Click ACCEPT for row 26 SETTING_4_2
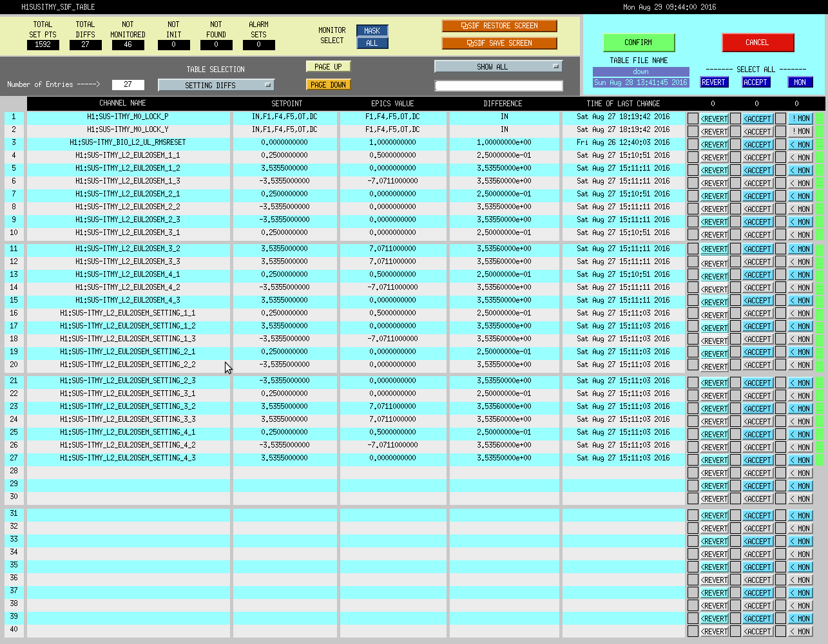 tap(758, 447)
